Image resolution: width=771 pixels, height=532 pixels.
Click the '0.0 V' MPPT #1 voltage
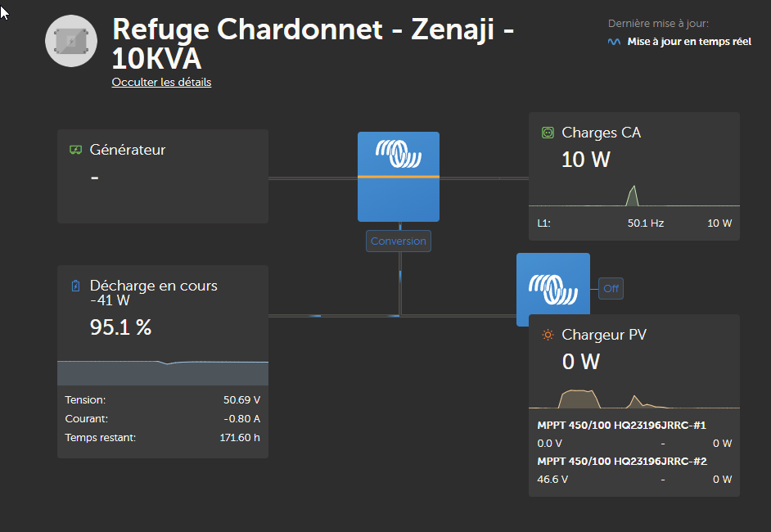[549, 444]
